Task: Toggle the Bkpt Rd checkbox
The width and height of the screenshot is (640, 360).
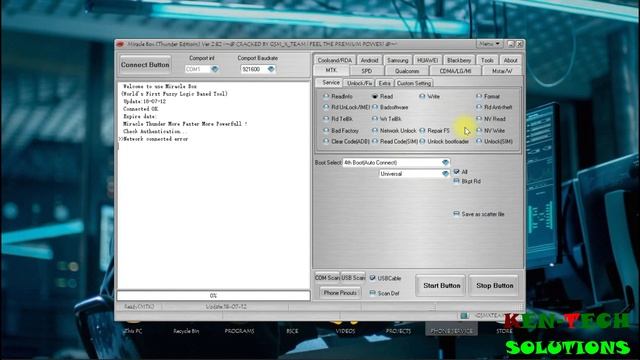Action: pyautogui.click(x=456, y=181)
